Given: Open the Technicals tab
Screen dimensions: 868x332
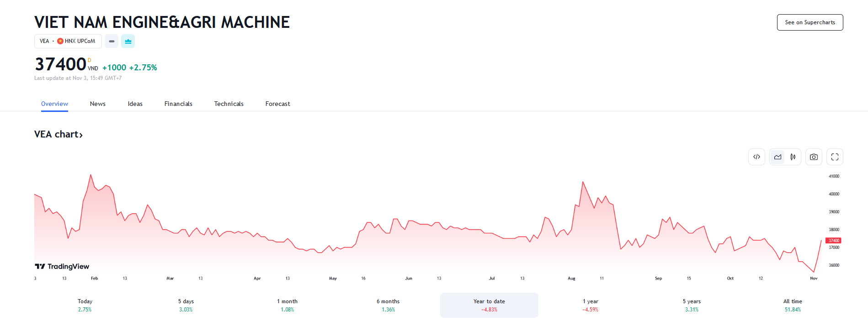Looking at the screenshot, I should coord(229,104).
